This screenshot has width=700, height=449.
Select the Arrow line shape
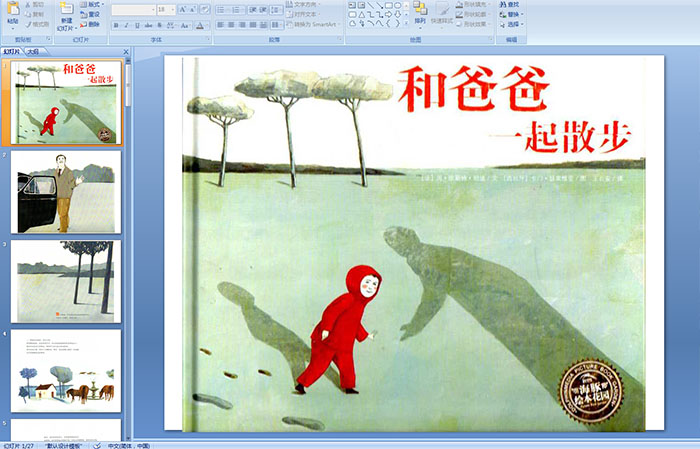(x=379, y=5)
